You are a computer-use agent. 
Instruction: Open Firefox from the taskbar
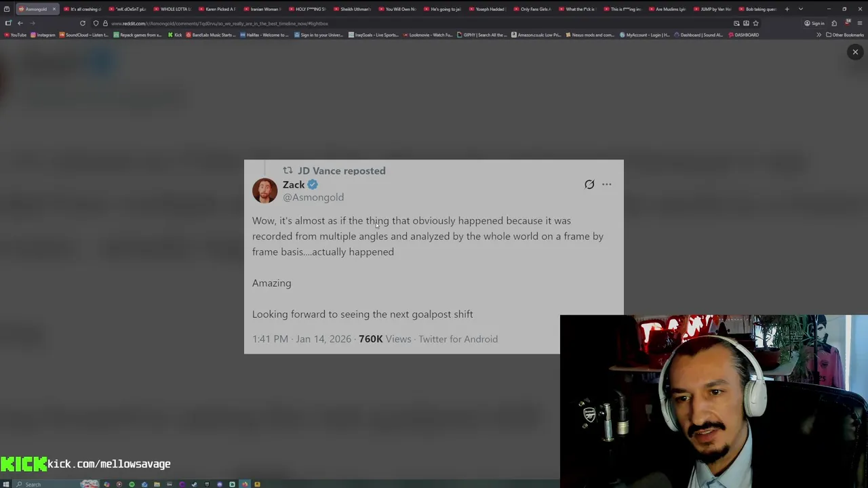tap(245, 484)
